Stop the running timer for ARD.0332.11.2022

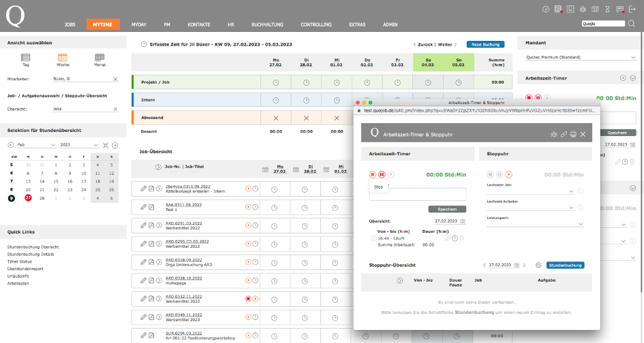click(248, 299)
